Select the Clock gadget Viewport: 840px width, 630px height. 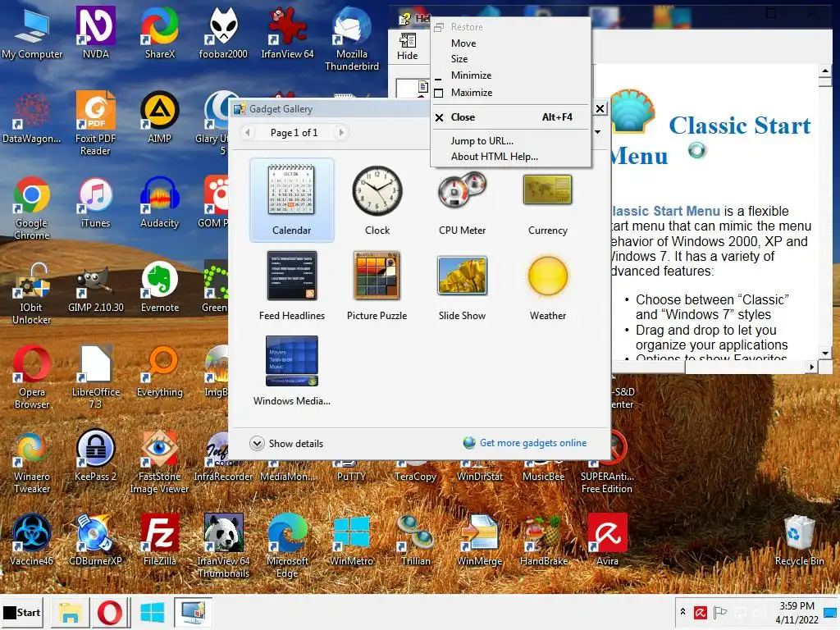[377, 200]
